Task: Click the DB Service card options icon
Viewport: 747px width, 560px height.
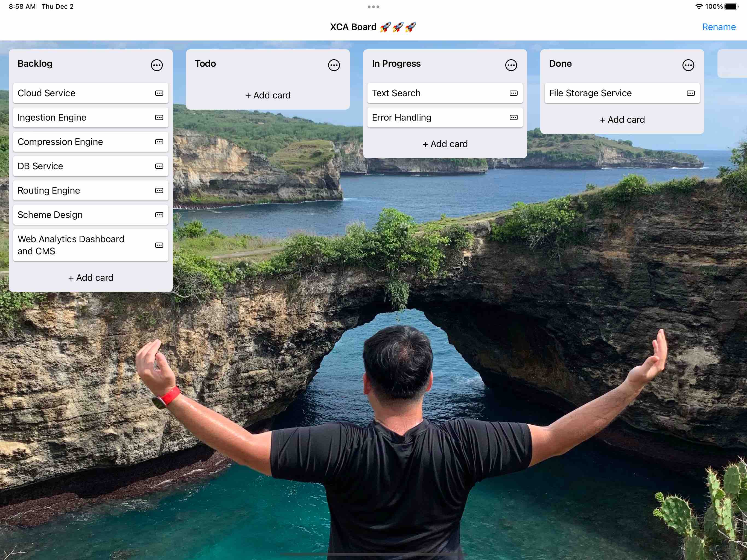Action: 159,166
